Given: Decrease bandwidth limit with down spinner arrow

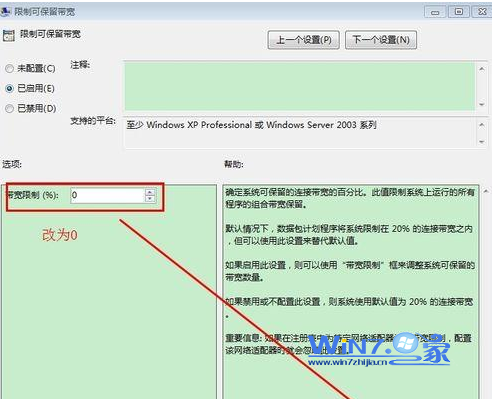Looking at the screenshot, I should (150, 199).
